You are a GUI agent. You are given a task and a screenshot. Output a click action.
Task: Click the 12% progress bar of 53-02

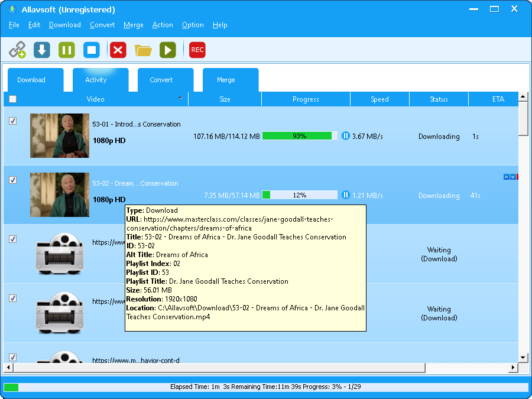(300, 195)
